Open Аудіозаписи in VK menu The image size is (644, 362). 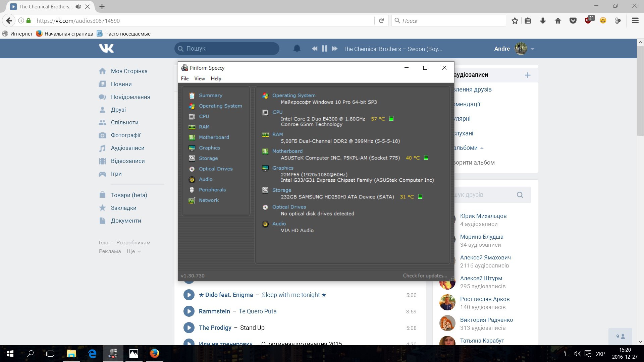(127, 148)
